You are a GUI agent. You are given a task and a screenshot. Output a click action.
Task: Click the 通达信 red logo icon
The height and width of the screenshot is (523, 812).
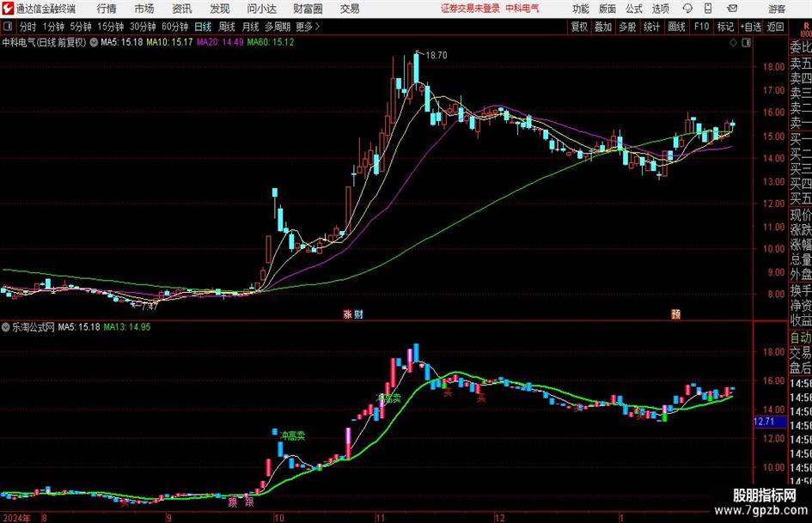(8, 9)
